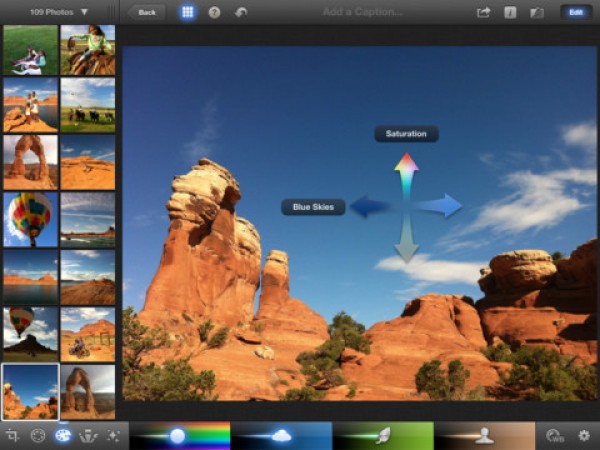Toggle the show original photo icon
The image size is (600, 450).
[x=537, y=12]
